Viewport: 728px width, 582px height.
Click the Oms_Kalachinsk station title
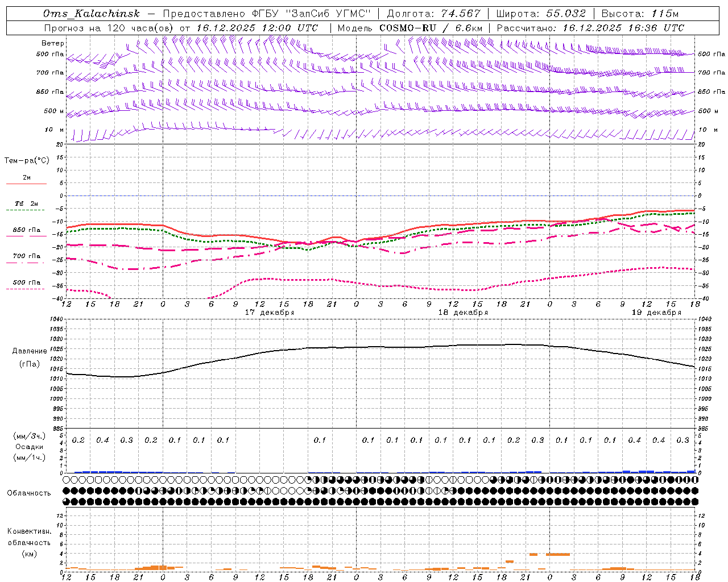click(x=91, y=14)
